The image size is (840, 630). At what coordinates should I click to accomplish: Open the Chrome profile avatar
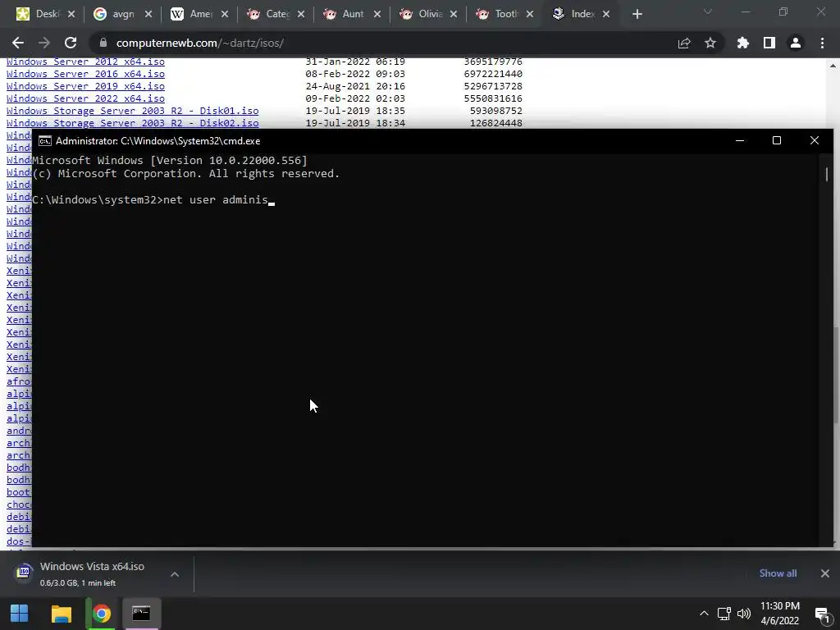796,43
